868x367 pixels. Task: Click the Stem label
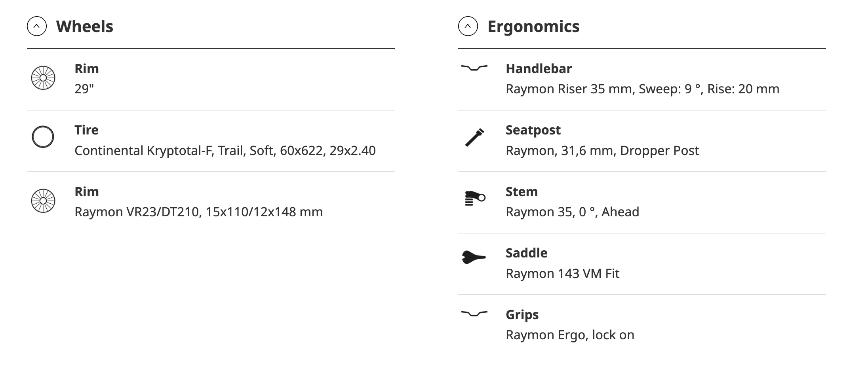[522, 192]
